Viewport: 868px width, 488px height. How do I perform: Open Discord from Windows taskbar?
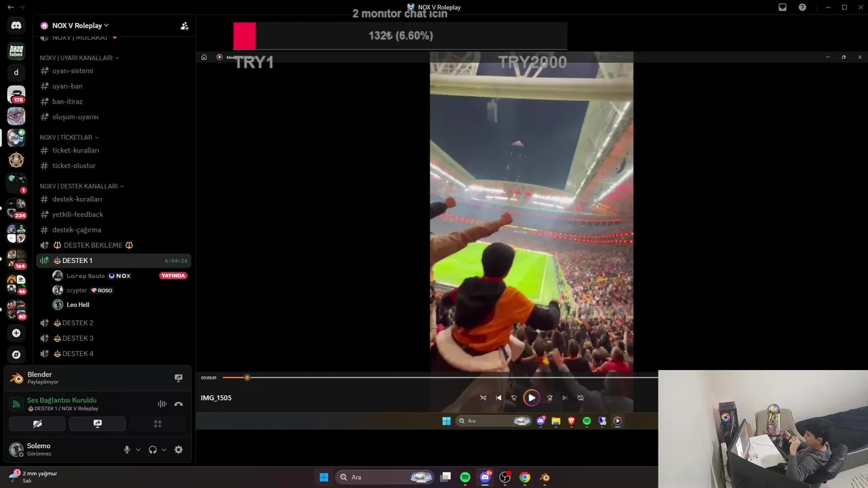click(485, 477)
